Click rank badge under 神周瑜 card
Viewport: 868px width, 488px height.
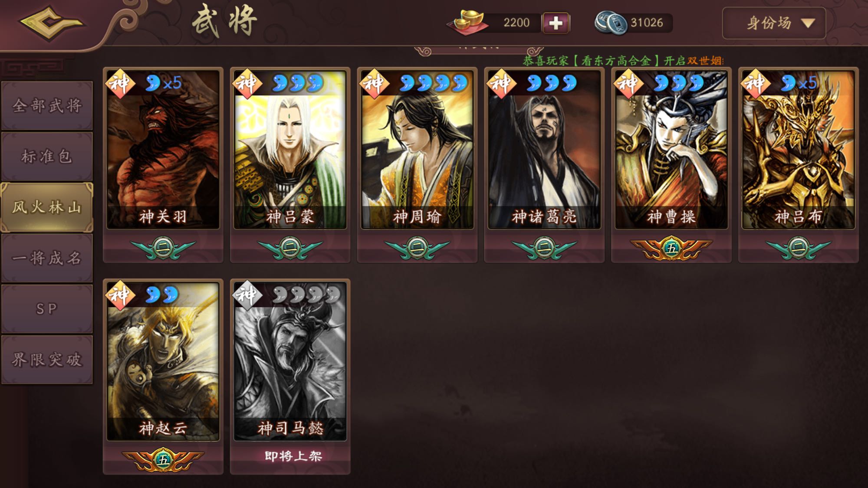[x=417, y=248]
